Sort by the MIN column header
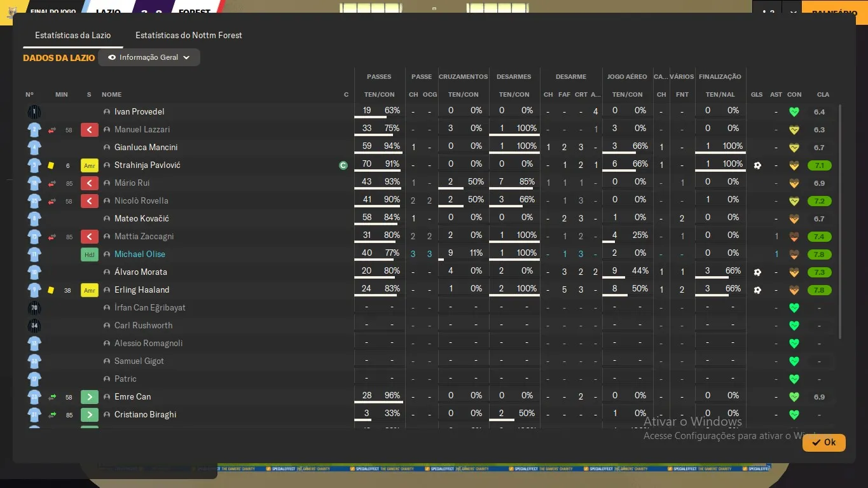The height and width of the screenshot is (488, 868). click(x=62, y=95)
